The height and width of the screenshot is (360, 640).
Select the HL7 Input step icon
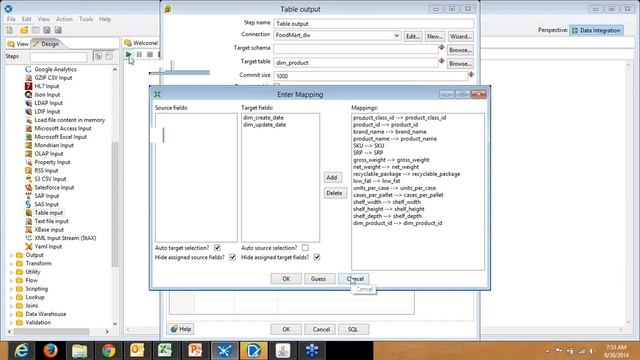click(x=28, y=86)
